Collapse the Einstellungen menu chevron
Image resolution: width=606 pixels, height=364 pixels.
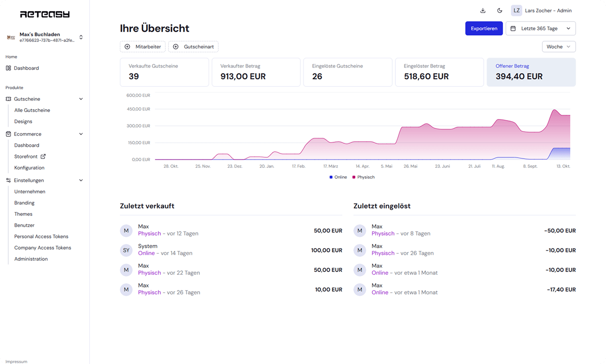click(x=81, y=180)
